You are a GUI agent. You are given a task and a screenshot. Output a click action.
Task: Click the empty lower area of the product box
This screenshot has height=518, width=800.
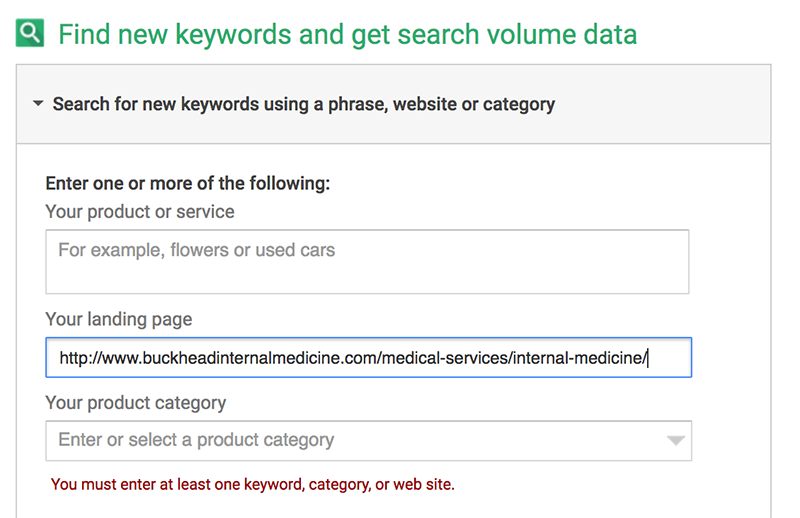[367, 279]
